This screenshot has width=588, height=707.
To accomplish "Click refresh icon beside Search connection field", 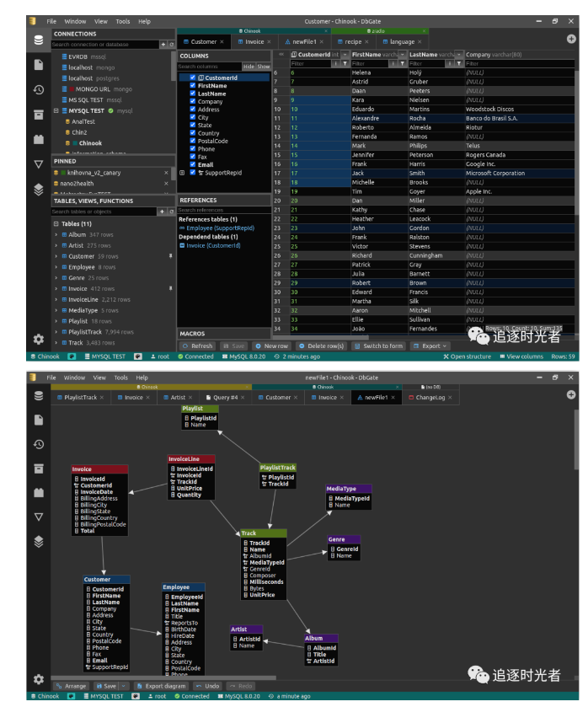I will [171, 44].
